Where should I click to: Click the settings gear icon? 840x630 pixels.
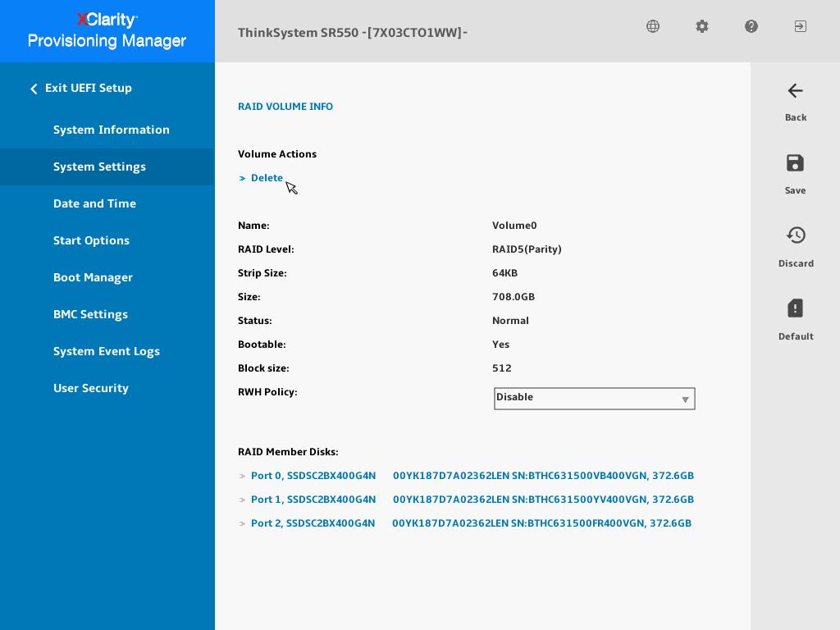tap(702, 26)
